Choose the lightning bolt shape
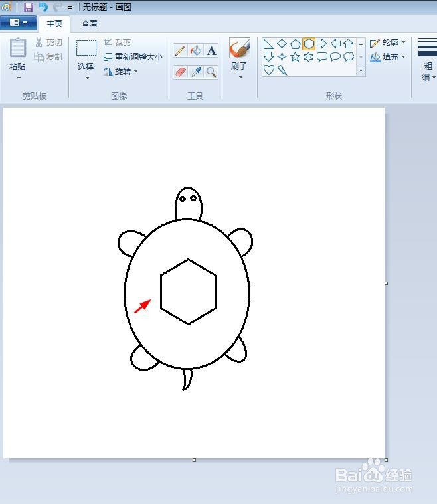The width and height of the screenshot is (437, 504). (x=282, y=70)
